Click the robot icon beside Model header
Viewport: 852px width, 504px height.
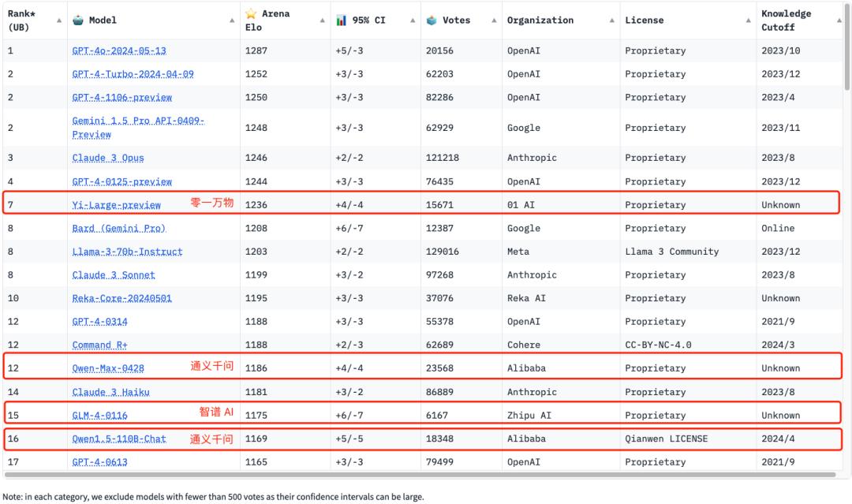point(78,20)
